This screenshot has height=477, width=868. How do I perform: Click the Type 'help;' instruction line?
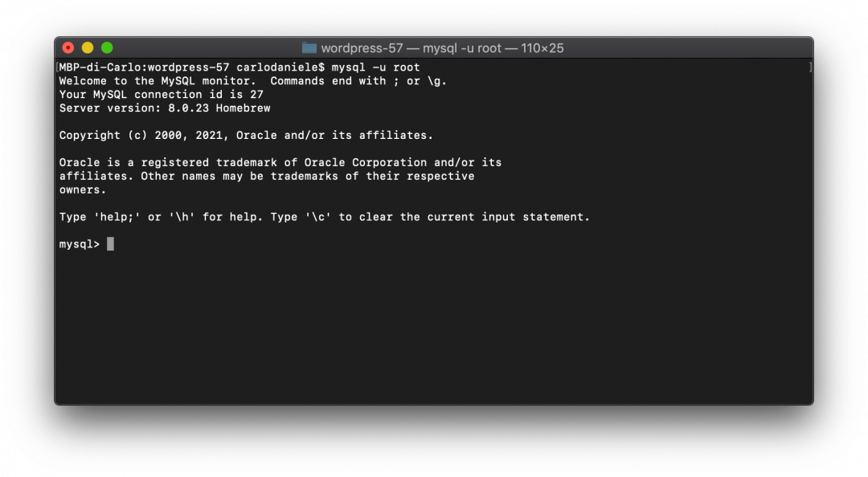[324, 217]
